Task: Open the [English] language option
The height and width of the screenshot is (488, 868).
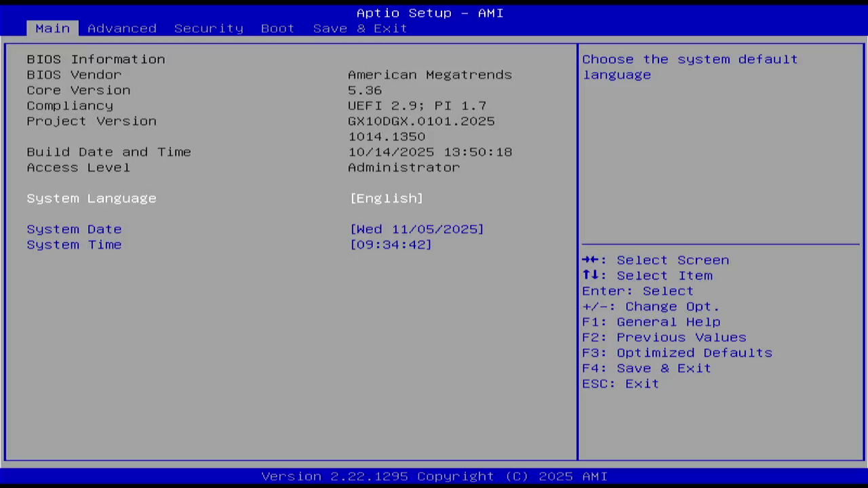Action: coord(387,199)
